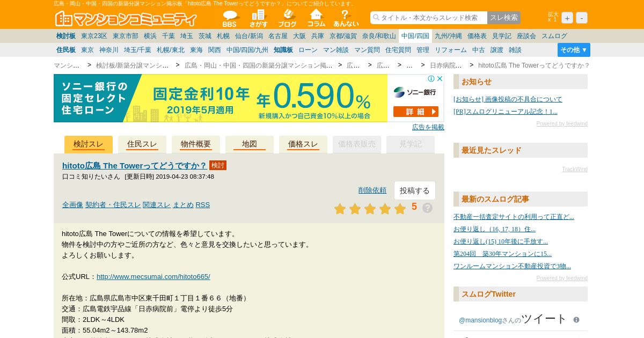The height and width of the screenshot is (338, 644).
Task: Select 東京23区 in the 検討板 menu
Action: click(94, 36)
